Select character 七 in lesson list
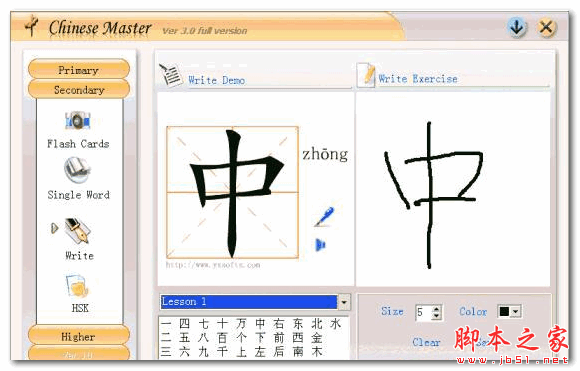The image size is (580, 371). (x=203, y=324)
